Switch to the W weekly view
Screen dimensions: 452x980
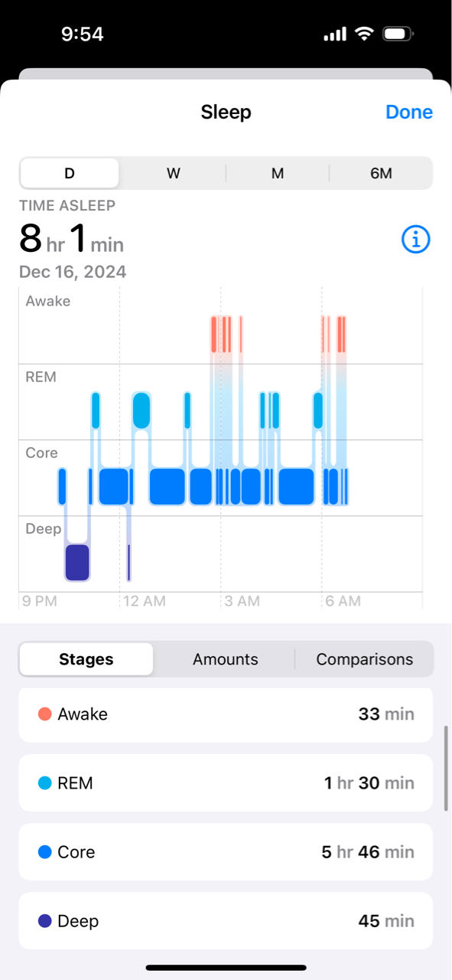point(174,173)
